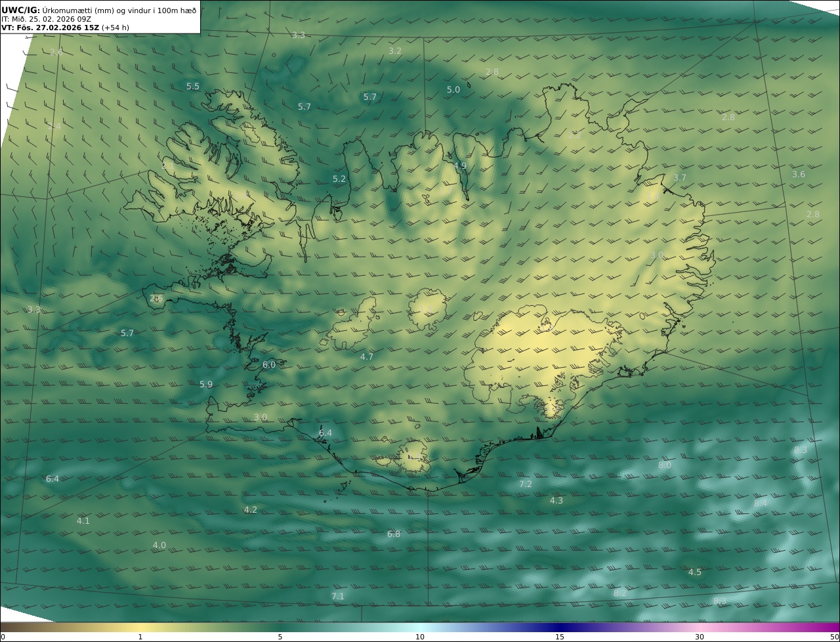Click the 4.3 precipitation value

[556, 500]
